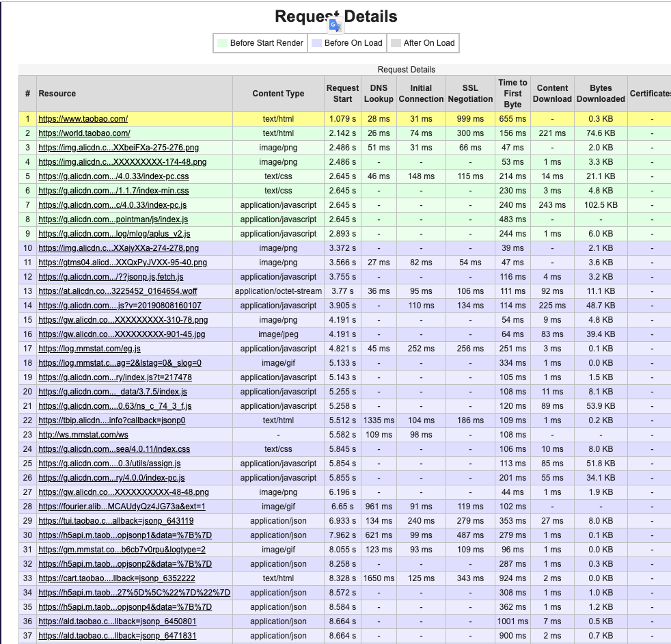Open the ald.taobao jsonp_6471831 link
The width and height of the screenshot is (671, 644).
(x=118, y=635)
